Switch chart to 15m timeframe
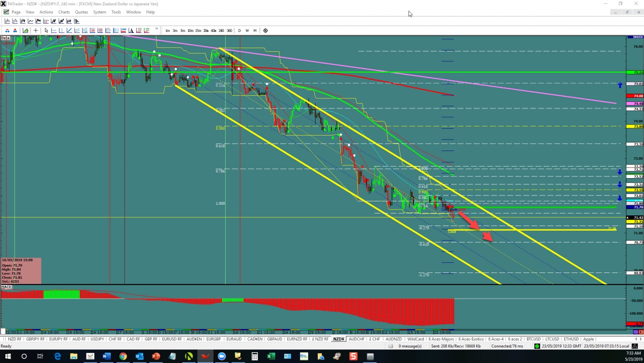This screenshot has width=644, height=363. (x=198, y=30)
